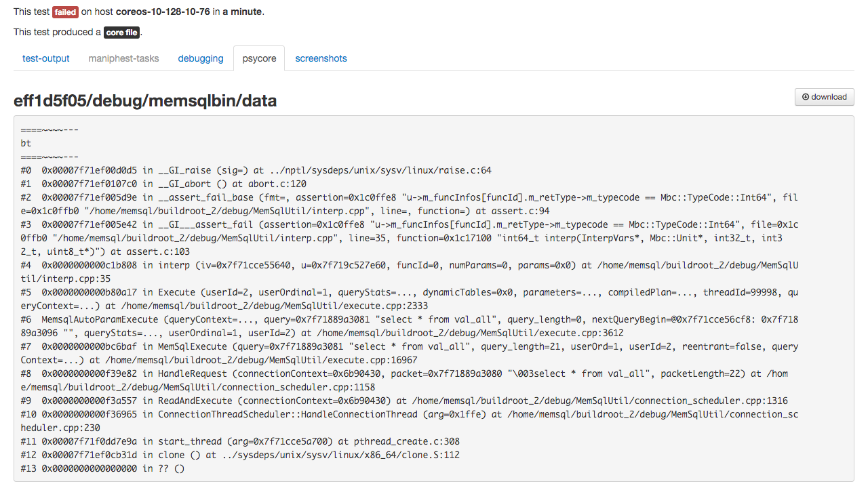Switch to the screenshots tab

(x=321, y=58)
